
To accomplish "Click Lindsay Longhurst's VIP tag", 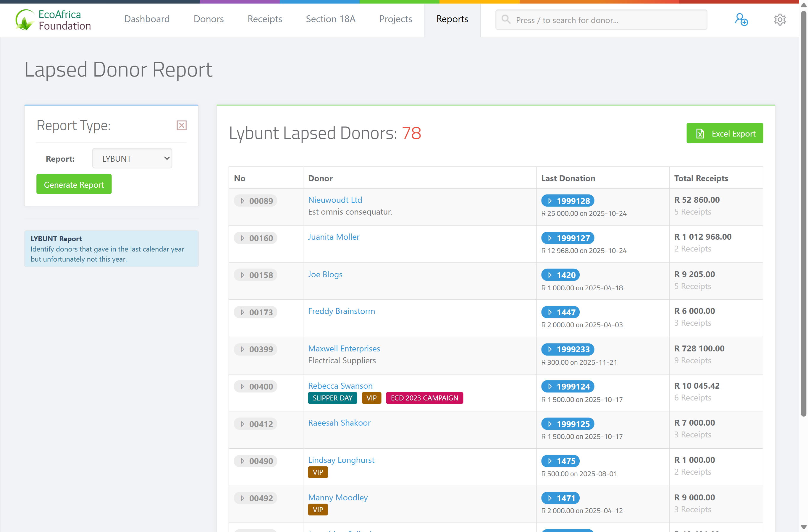I will pyautogui.click(x=318, y=472).
